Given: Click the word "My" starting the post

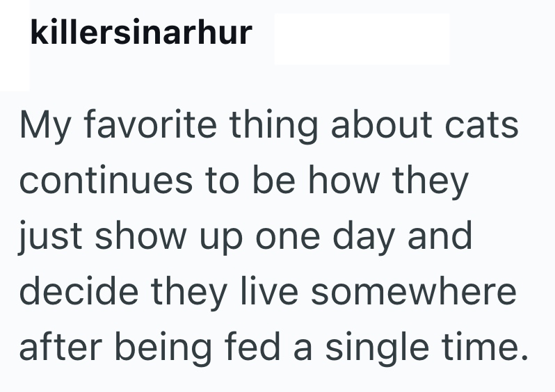Looking at the screenshot, I should pos(43,126).
